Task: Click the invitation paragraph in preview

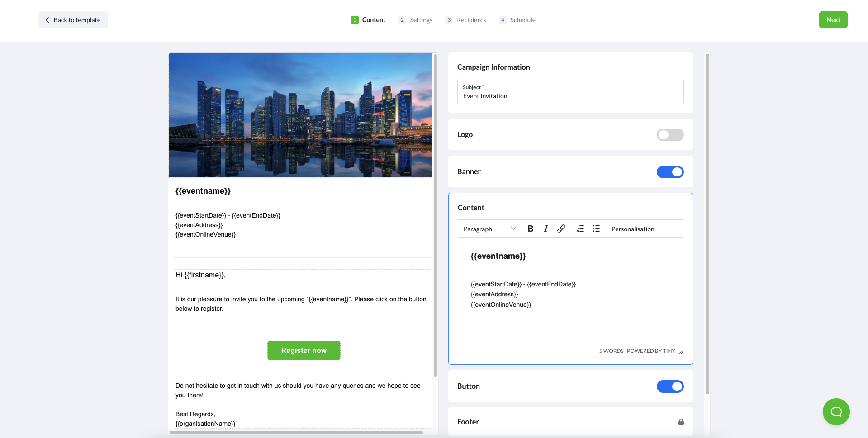Action: [301, 304]
